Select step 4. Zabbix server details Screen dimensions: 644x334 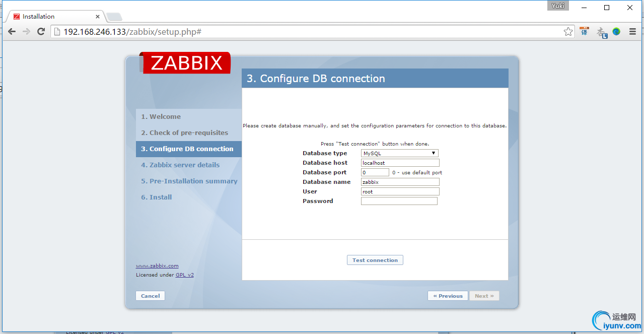pos(189,165)
